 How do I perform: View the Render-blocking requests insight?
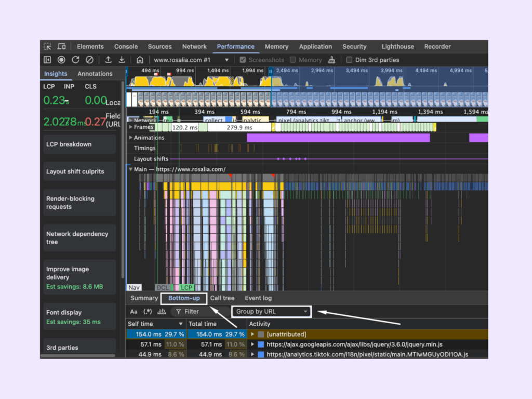(x=79, y=203)
